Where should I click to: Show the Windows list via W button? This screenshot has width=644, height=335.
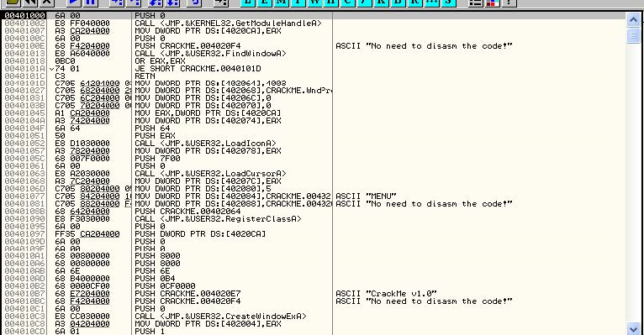314,2
